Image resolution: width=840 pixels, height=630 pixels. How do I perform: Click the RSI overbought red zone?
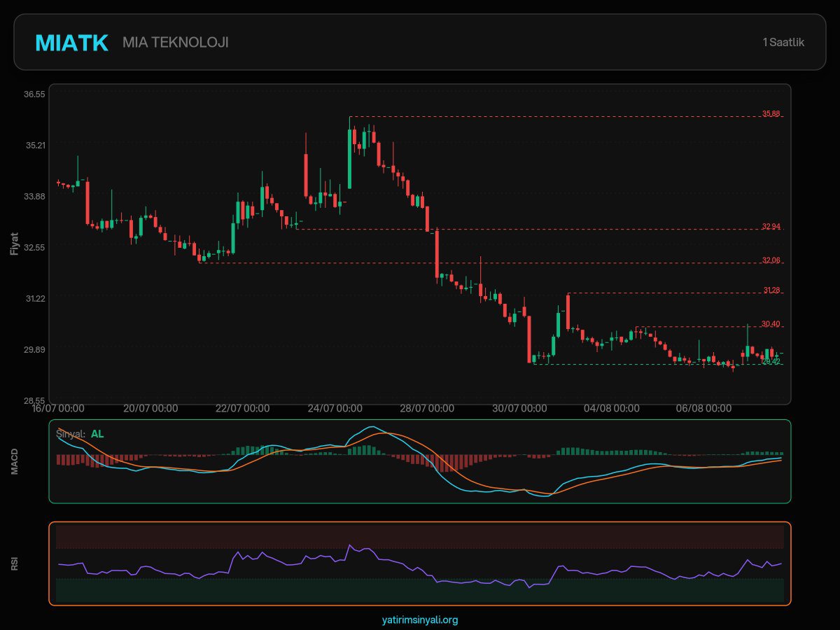point(420,536)
